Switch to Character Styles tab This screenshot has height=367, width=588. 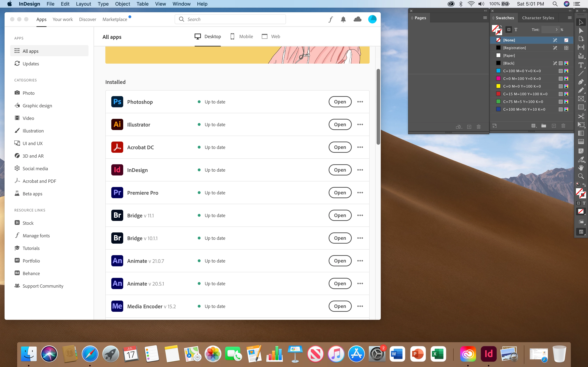pos(538,18)
